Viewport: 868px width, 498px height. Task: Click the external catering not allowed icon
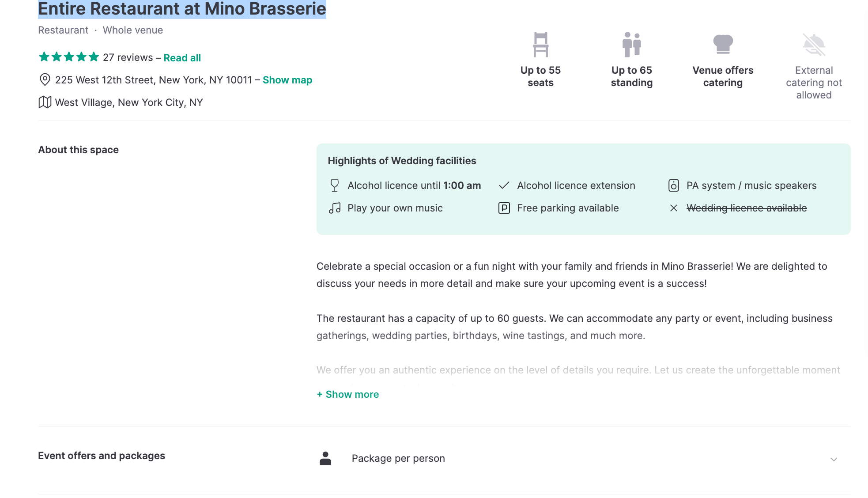814,45
